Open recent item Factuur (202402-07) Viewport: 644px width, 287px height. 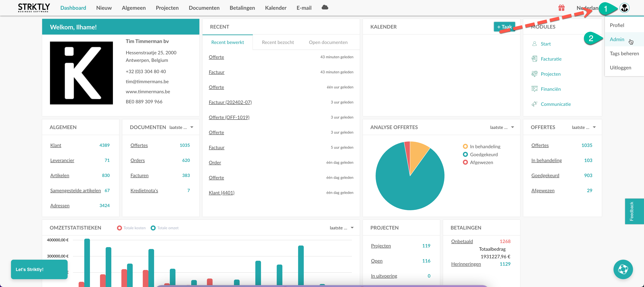230,102
